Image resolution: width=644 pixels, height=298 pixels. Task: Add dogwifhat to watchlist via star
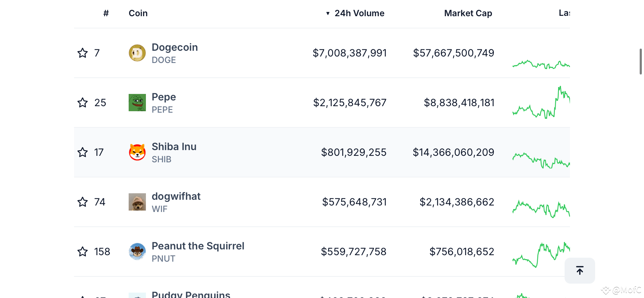coord(83,202)
